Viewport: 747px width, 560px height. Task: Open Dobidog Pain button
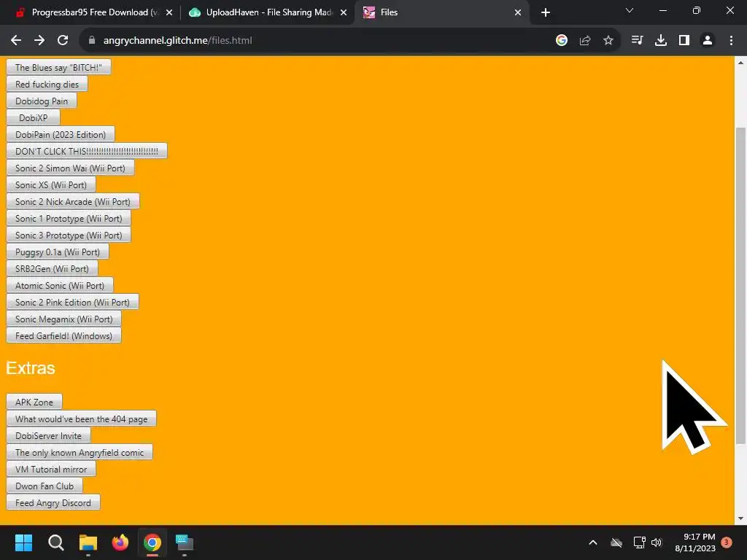[42, 101]
